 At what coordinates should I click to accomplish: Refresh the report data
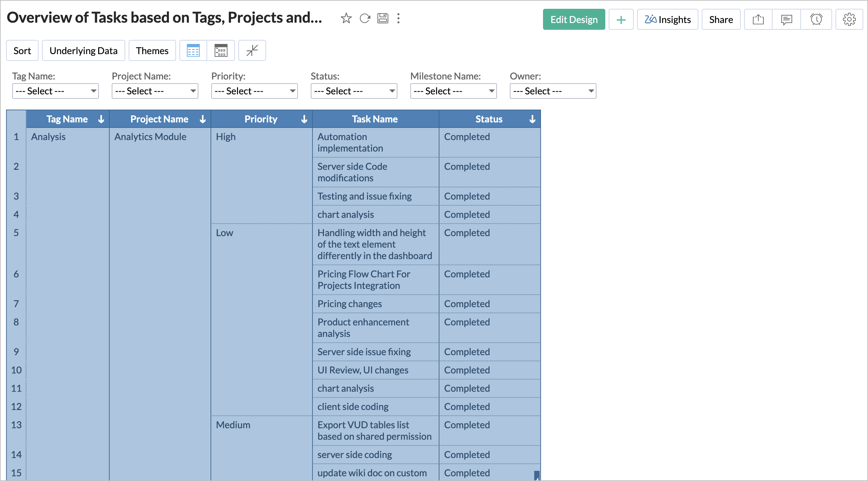pyautogui.click(x=365, y=18)
